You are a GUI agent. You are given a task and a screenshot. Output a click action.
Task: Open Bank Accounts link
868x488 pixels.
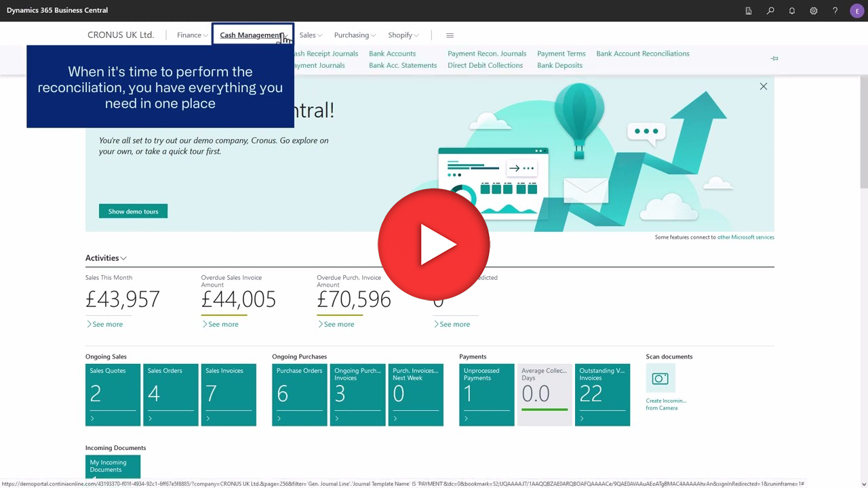point(392,54)
